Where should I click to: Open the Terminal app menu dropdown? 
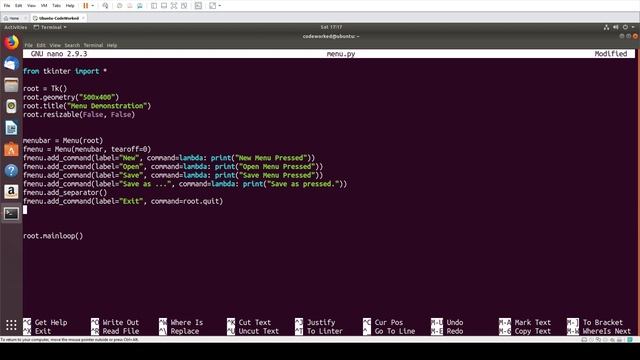coord(50,27)
